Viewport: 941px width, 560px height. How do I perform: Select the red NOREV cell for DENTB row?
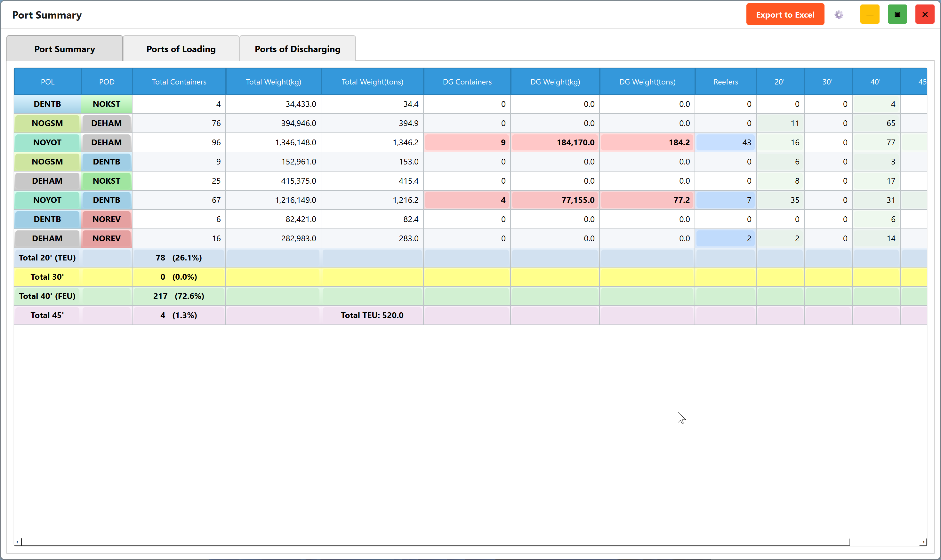click(x=107, y=219)
